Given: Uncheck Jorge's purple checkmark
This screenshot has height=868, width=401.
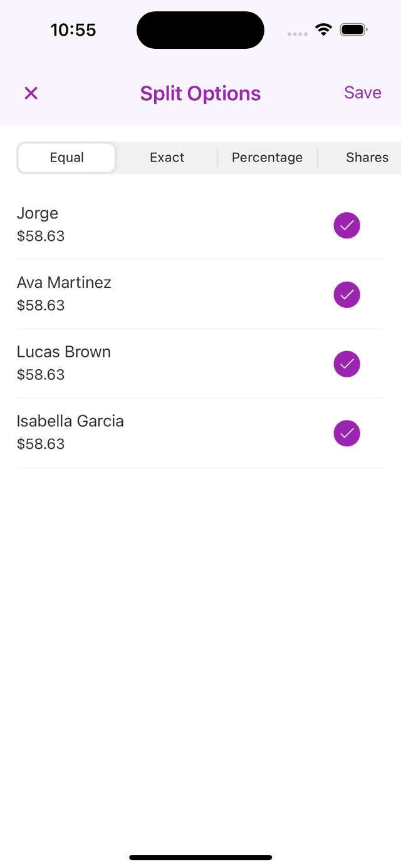Looking at the screenshot, I should (346, 225).
